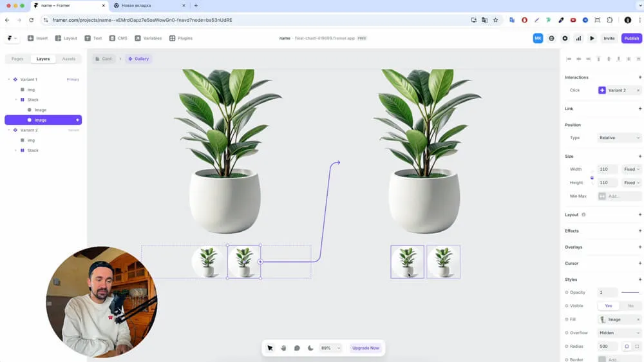
Task: Click the MK user avatar badge
Action: pos(538,38)
